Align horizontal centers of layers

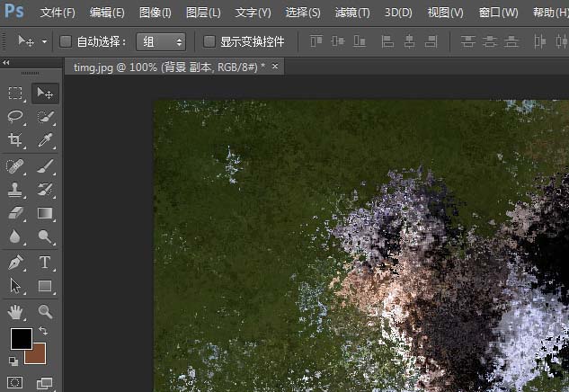409,41
